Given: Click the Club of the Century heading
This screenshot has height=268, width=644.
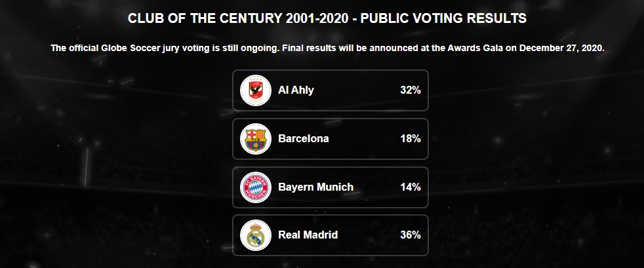Looking at the screenshot, I should tap(327, 18).
